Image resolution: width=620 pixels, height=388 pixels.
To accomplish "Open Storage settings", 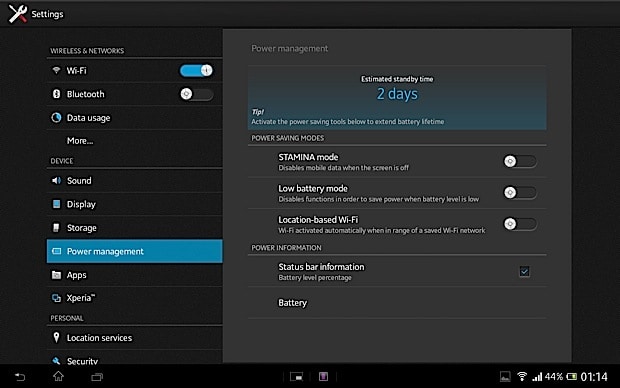I will (134, 228).
